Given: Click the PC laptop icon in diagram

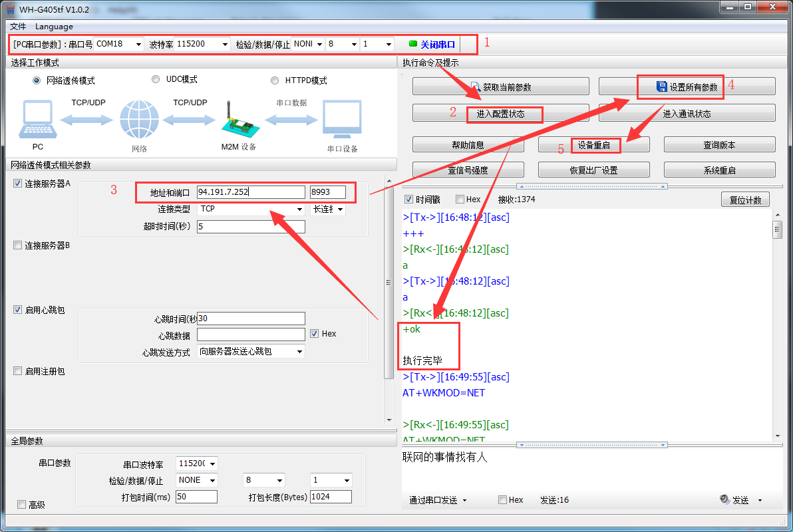Looking at the screenshot, I should click(38, 120).
